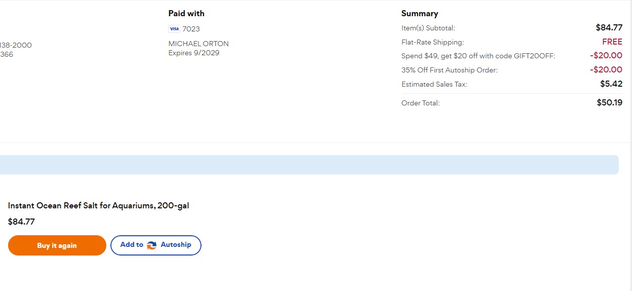644x291 pixels.
Task: Click the Expires 9/2029 text
Action: coord(194,53)
